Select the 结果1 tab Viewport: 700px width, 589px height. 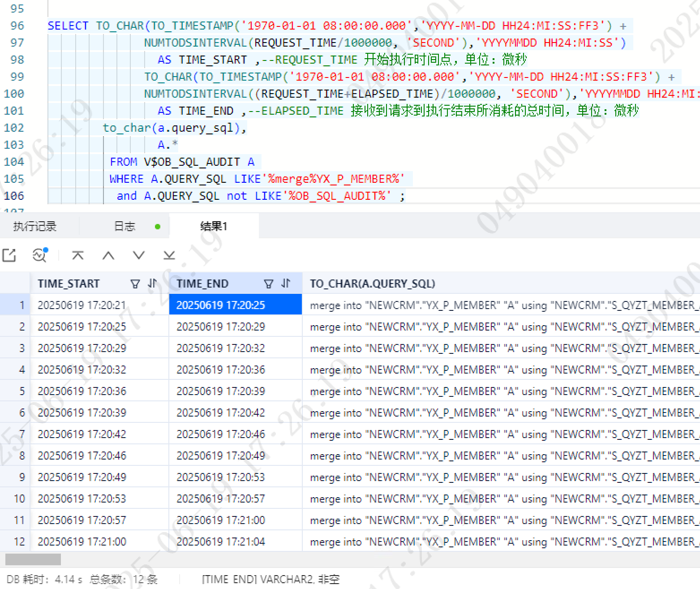pos(214,226)
